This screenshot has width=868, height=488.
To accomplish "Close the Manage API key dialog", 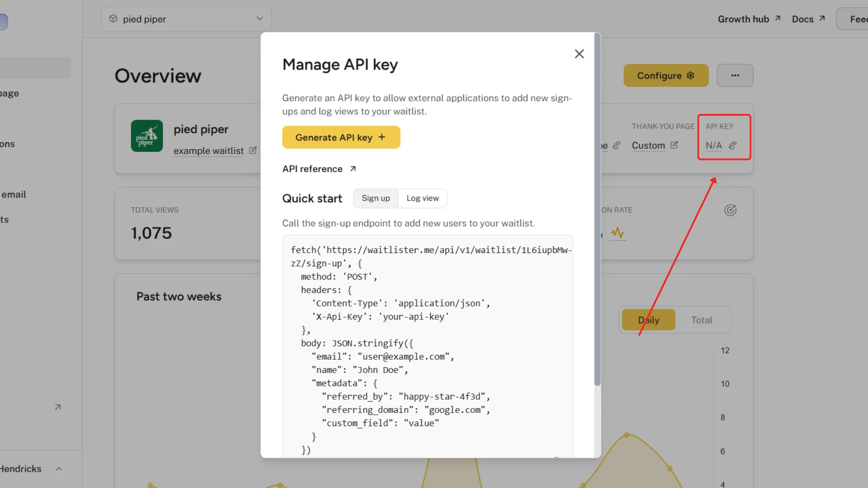I will point(579,54).
